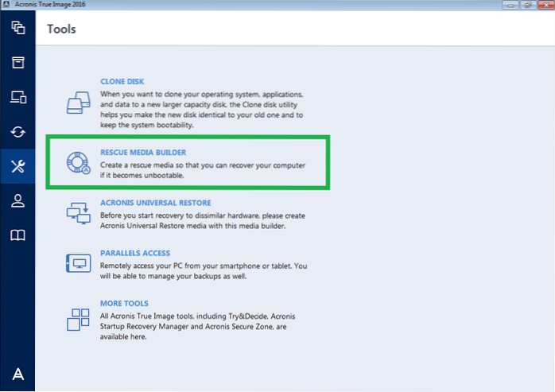Open the Help book icon in the sidebar

17,235
